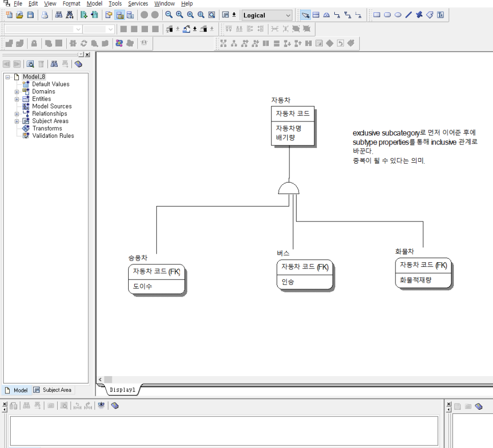Click the Save model disk icon
Viewport: 493px width, 448px height.
(x=30, y=15)
